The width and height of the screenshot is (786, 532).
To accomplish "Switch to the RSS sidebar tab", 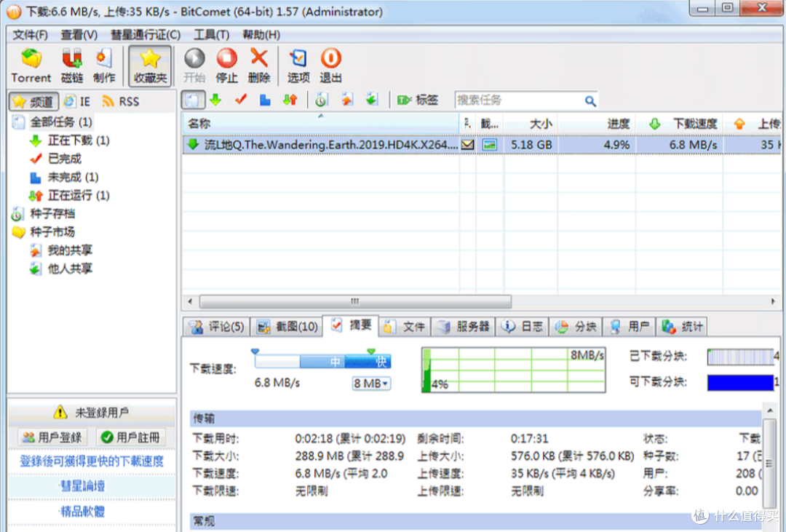I will [x=121, y=102].
